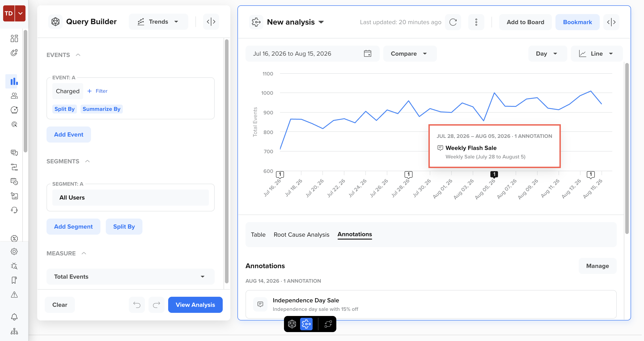Click the Bookmark button

click(x=577, y=22)
